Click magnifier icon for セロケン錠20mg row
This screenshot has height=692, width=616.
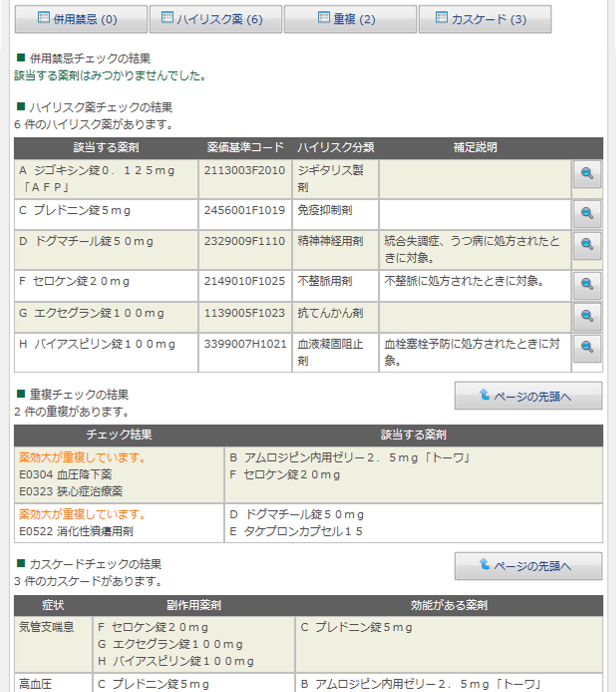tap(587, 285)
